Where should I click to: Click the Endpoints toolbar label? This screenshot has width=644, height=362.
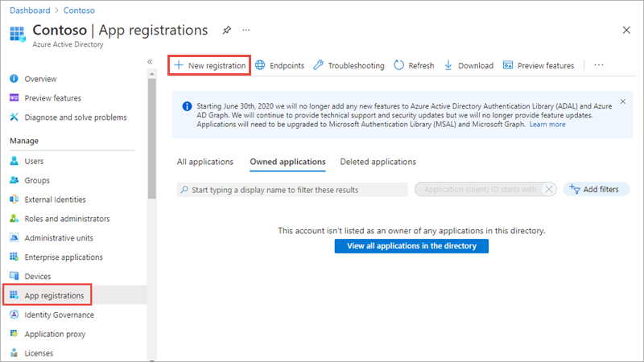(x=287, y=66)
